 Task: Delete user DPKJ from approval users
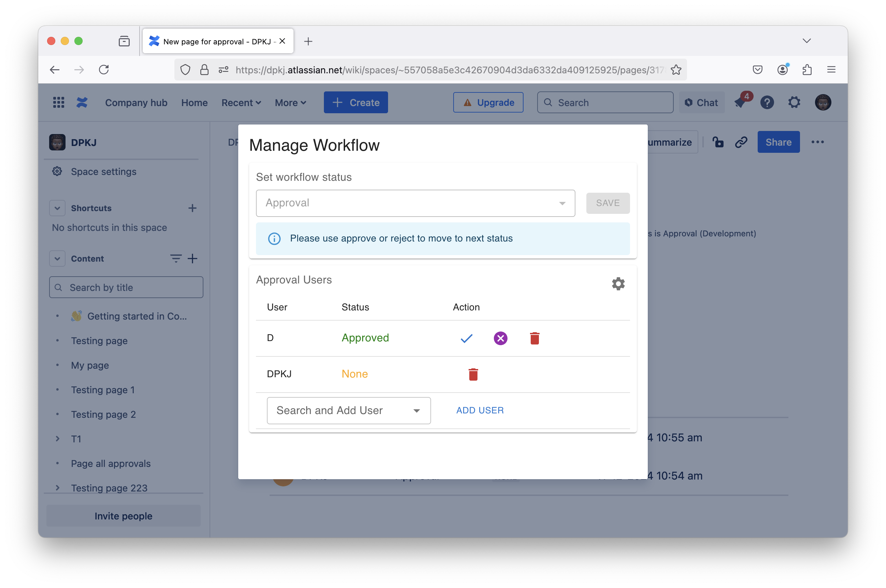coord(473,374)
